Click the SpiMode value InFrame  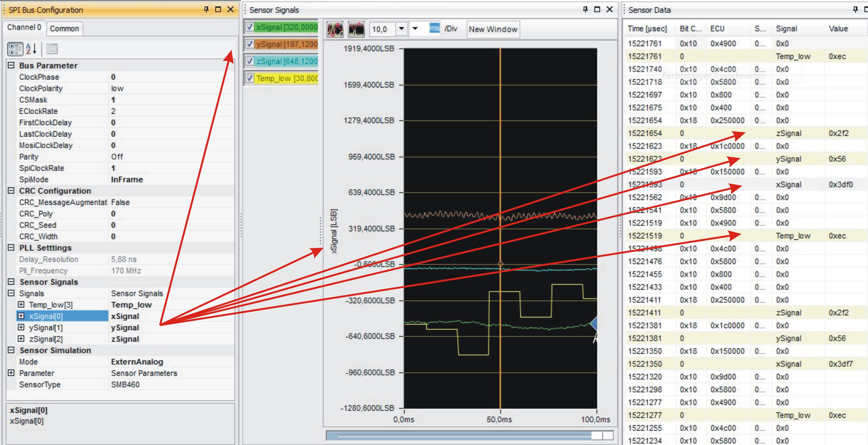(127, 179)
